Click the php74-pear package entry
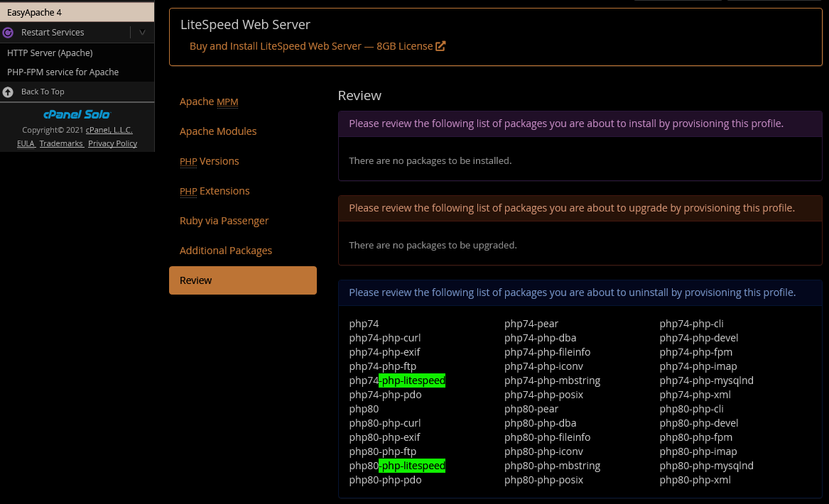 point(531,324)
